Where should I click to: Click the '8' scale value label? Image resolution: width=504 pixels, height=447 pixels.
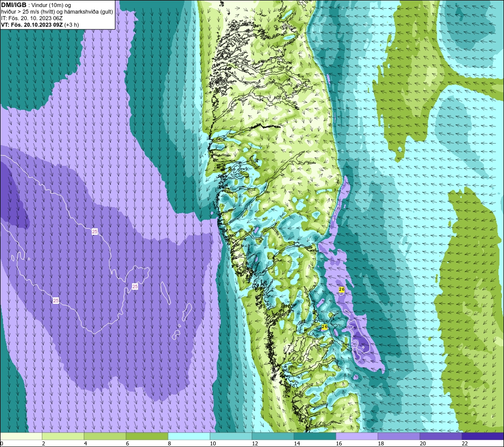click(169, 443)
